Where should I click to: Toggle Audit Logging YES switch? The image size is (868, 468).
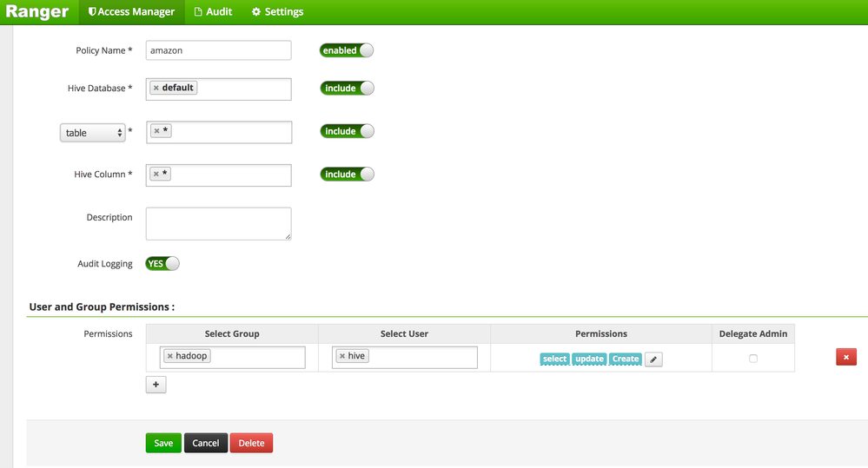click(x=162, y=263)
